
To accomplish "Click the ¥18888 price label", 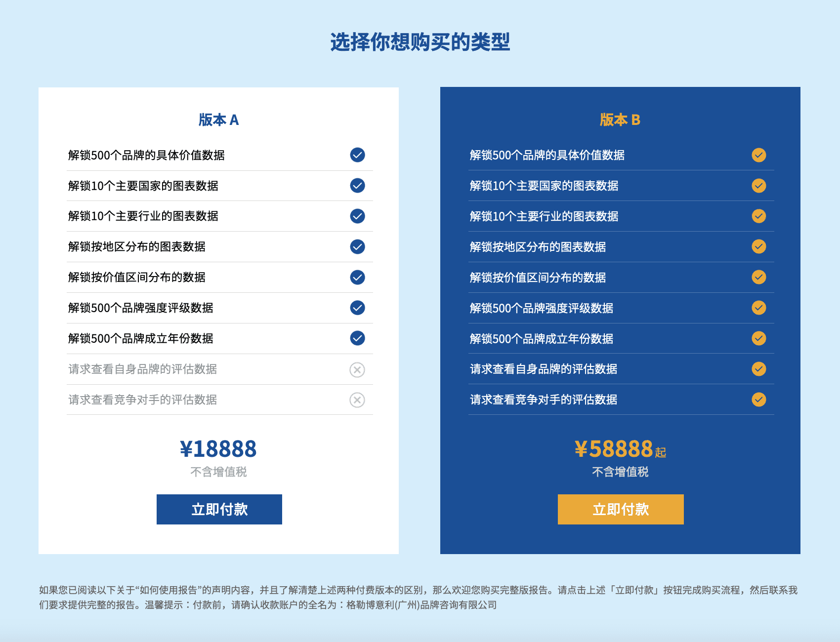I will tap(219, 448).
